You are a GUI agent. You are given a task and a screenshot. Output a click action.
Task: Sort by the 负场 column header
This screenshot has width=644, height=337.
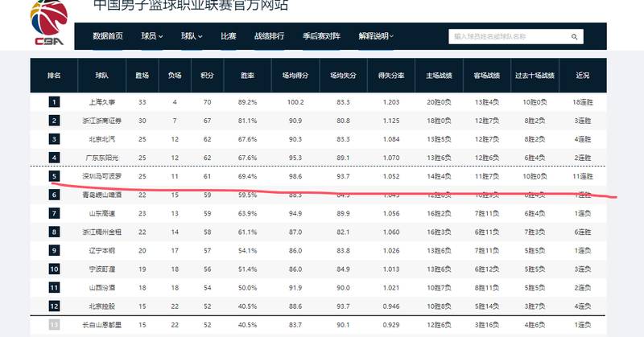pyautogui.click(x=175, y=76)
